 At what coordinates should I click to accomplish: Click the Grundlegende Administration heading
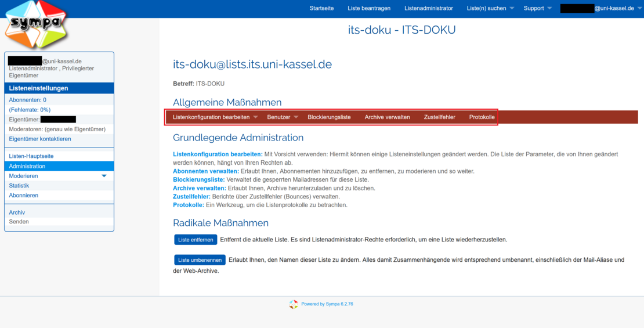point(238,138)
